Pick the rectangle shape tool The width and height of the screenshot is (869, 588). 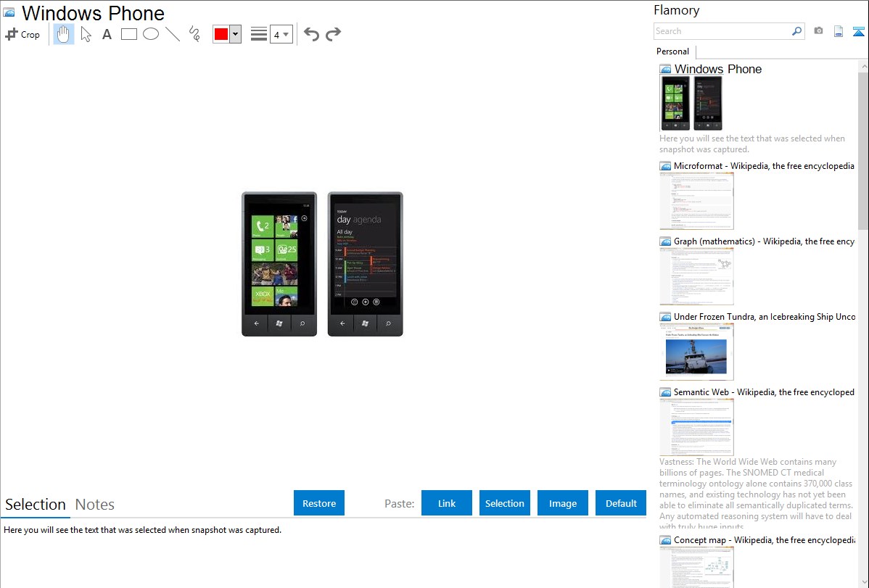pyautogui.click(x=128, y=34)
